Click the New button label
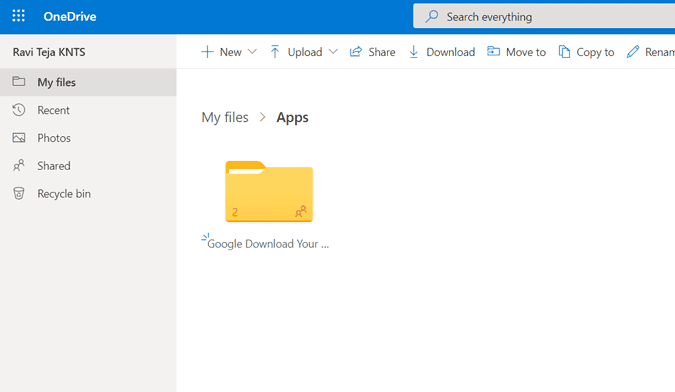This screenshot has height=392, width=675. pos(231,52)
